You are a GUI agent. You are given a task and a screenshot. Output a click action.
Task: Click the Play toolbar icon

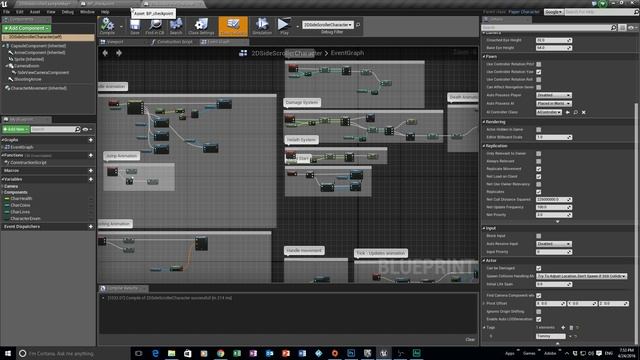[284, 26]
